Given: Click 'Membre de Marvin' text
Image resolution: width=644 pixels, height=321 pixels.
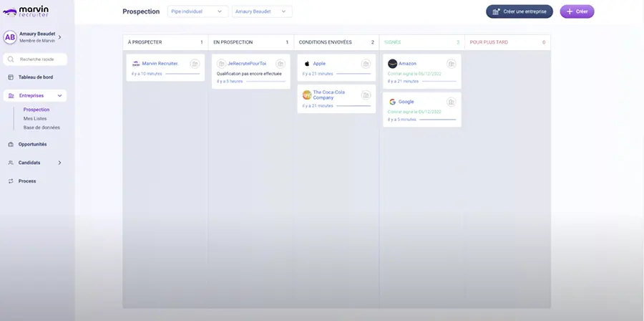Looking at the screenshot, I should (37, 41).
